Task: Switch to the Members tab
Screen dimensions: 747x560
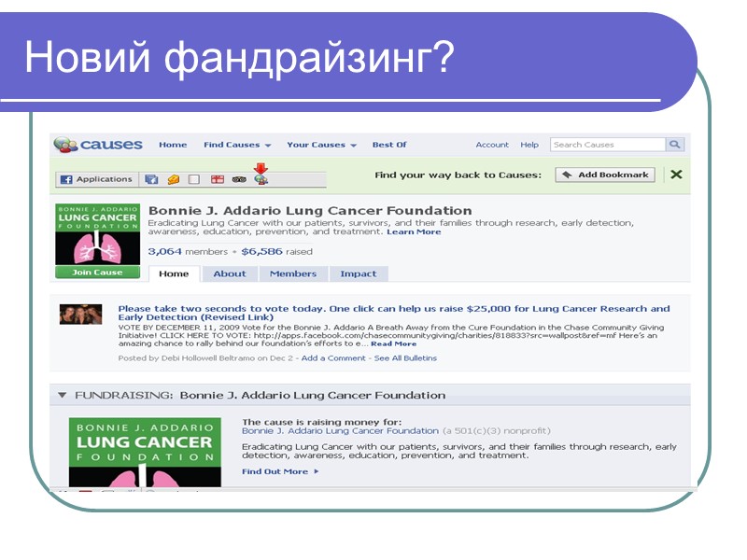Action: pyautogui.click(x=293, y=273)
